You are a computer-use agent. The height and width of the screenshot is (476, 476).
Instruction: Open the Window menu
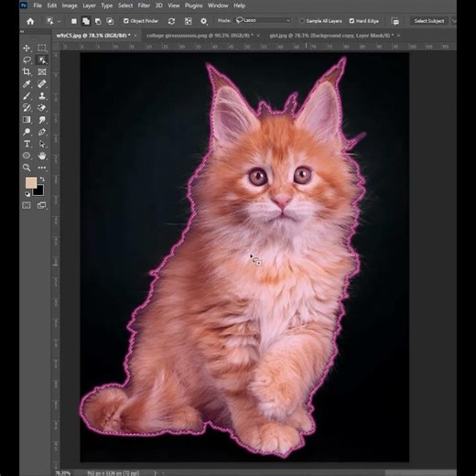pos(218,5)
